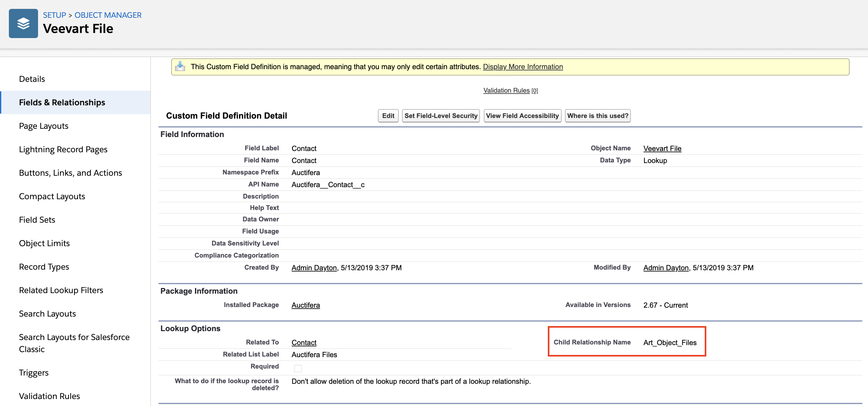The image size is (868, 406).
Task: Click the Edit button
Action: 388,116
